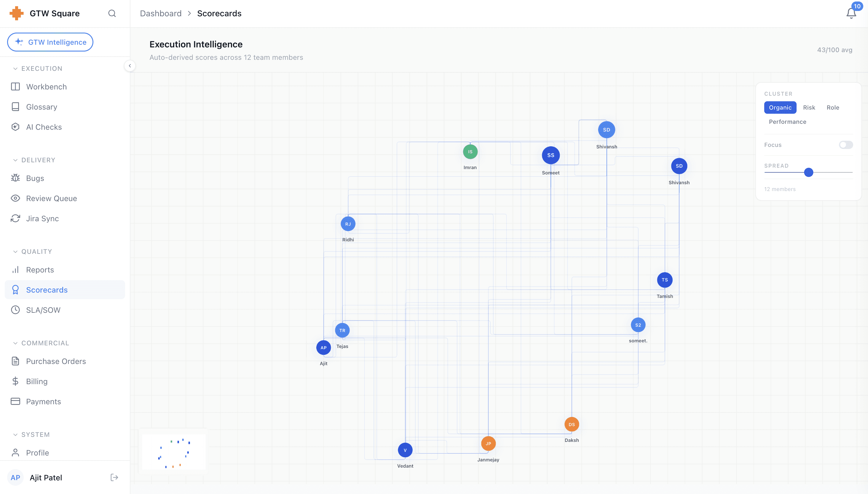868x494 pixels.
Task: Go to Dashboard breadcrumb link
Action: 161,14
